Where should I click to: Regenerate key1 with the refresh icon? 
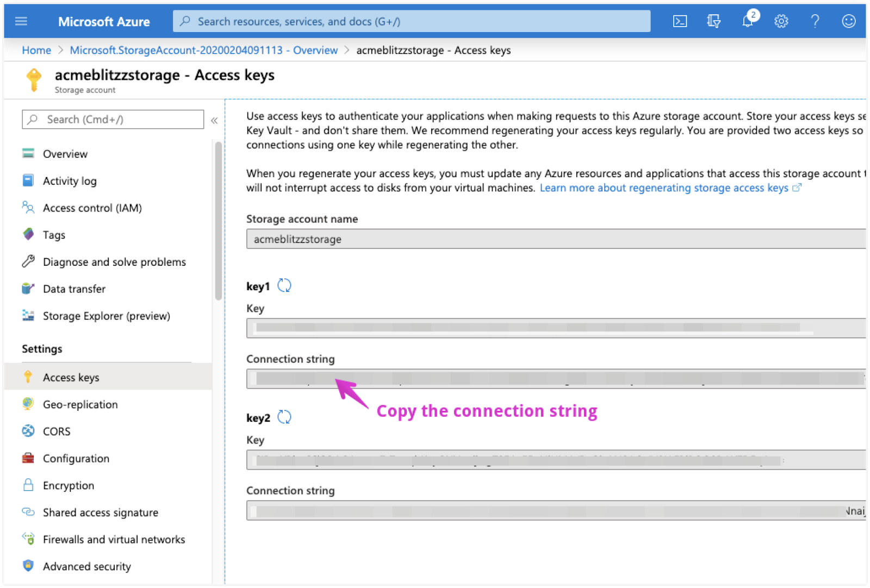point(284,285)
